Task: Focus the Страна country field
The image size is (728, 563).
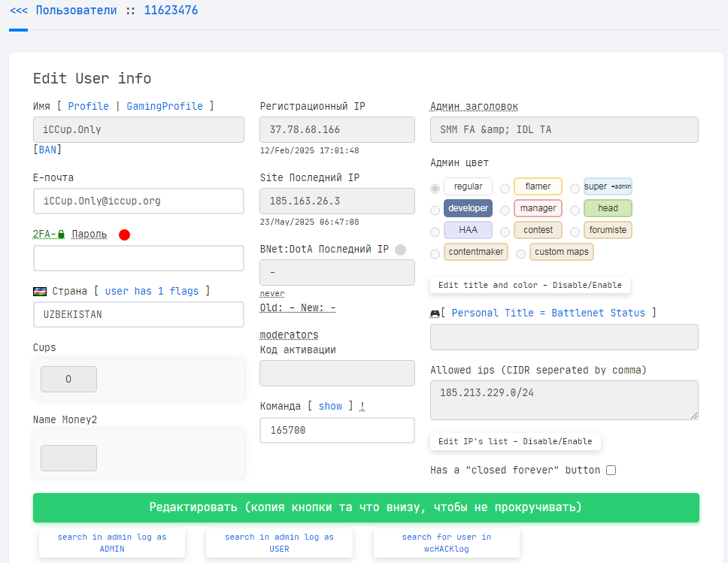Action: tap(138, 315)
